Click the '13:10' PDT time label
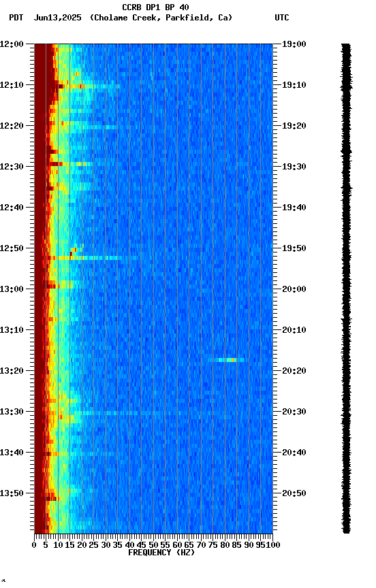 click(x=12, y=330)
